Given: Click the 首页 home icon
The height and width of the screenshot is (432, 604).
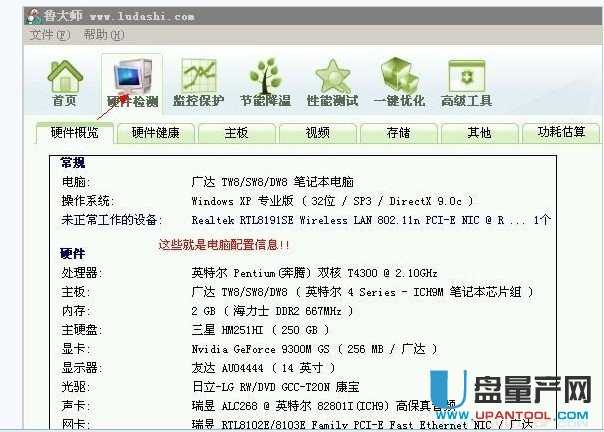Looking at the screenshot, I should click(x=65, y=83).
